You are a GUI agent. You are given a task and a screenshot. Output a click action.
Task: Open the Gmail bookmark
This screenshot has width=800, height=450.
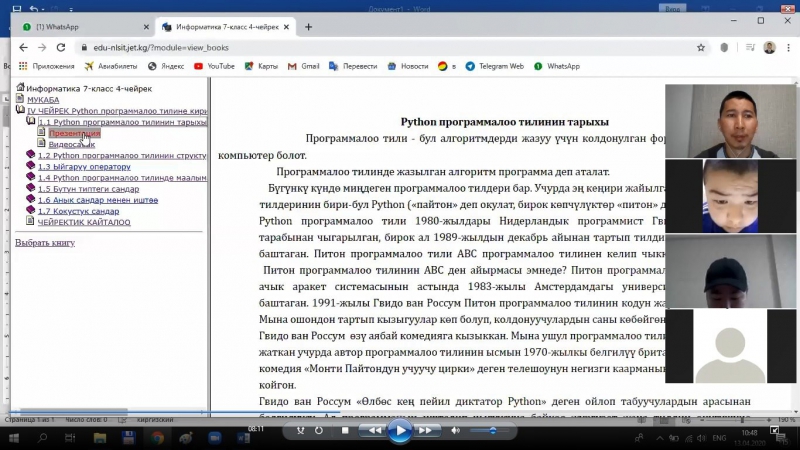[x=303, y=66]
